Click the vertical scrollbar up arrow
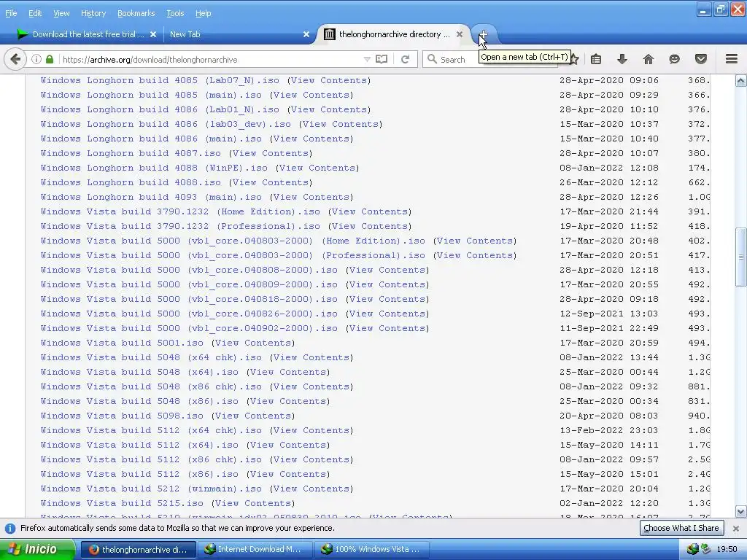 point(741,80)
